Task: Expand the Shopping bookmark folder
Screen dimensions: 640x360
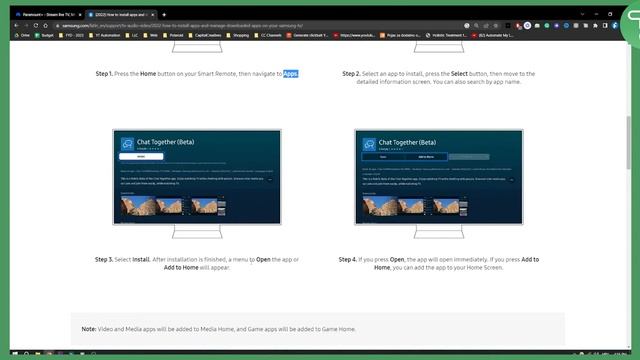Action: [x=238, y=36]
